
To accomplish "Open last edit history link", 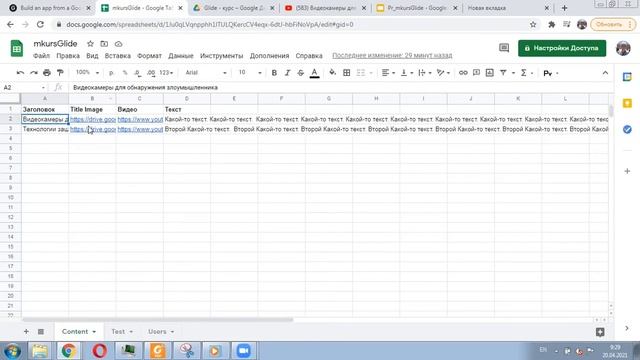I will (392, 55).
